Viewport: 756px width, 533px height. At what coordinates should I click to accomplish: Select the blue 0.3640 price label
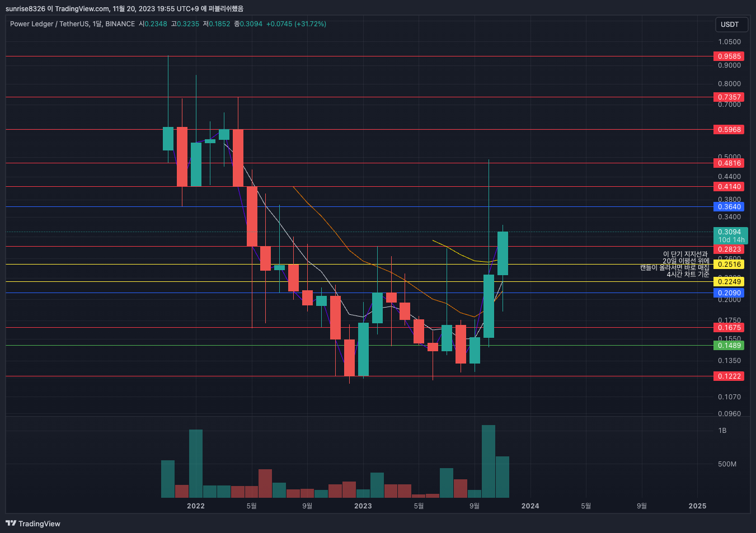point(729,207)
